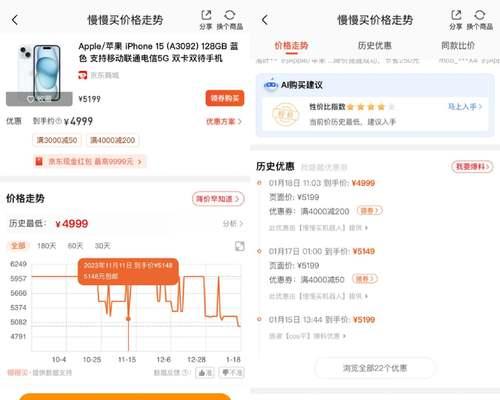Go back using the right screen's back arrow
This screenshot has width=500, height=400.
coord(265,20)
